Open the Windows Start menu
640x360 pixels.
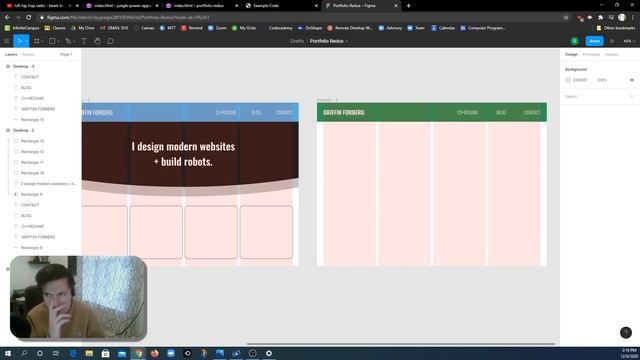(8, 353)
